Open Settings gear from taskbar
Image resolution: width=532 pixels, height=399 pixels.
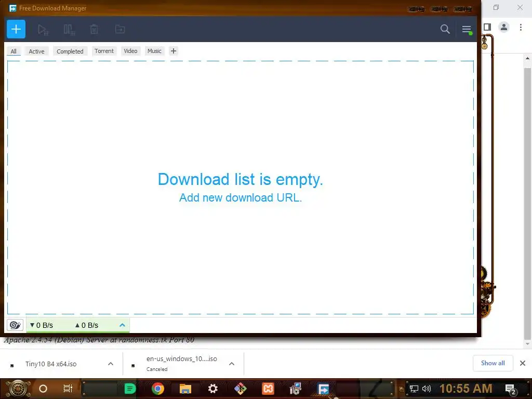tap(212, 389)
